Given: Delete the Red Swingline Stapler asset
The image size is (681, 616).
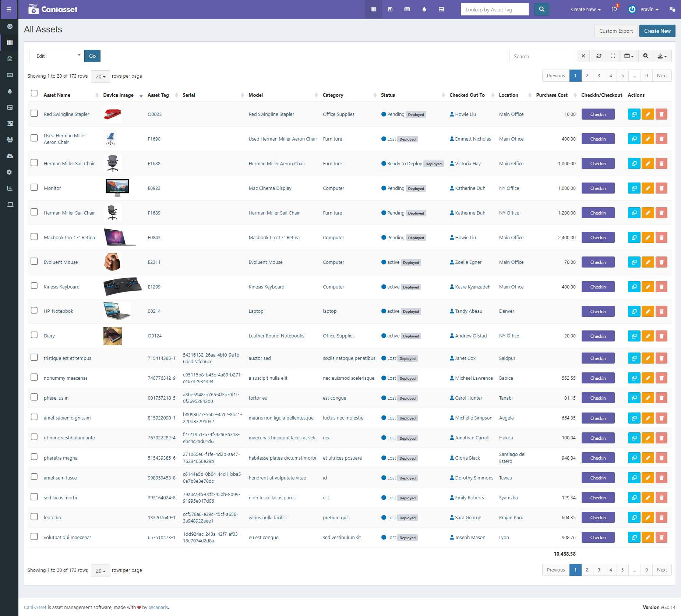Looking at the screenshot, I should (x=661, y=114).
